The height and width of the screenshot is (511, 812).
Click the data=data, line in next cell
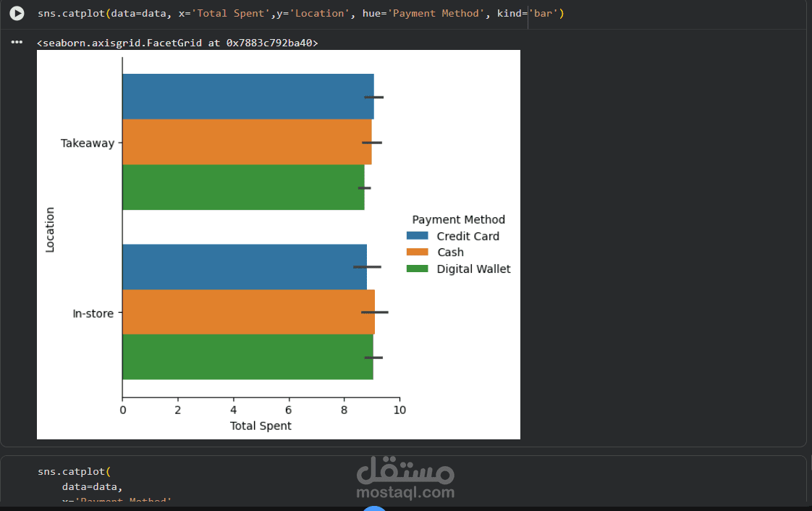[92, 486]
